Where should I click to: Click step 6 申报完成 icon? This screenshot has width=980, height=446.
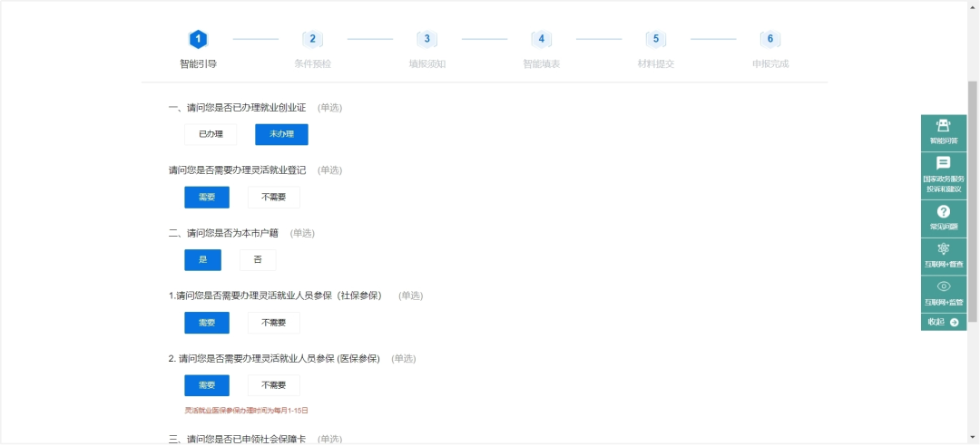point(769,39)
